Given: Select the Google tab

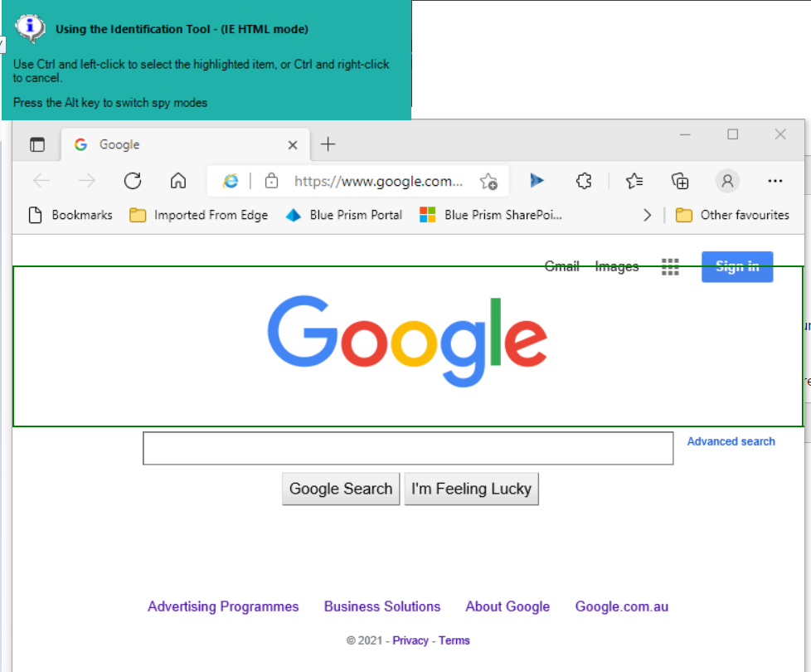Looking at the screenshot, I should pos(186,144).
